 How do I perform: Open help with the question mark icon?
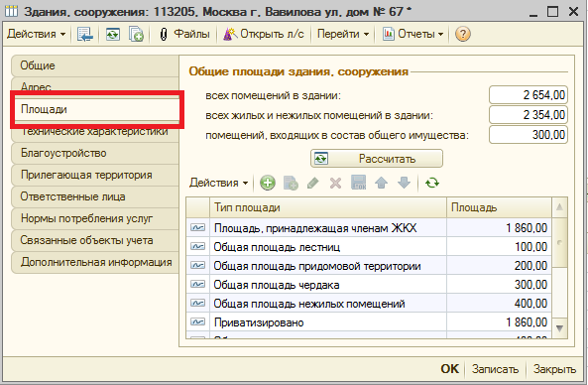pos(463,34)
